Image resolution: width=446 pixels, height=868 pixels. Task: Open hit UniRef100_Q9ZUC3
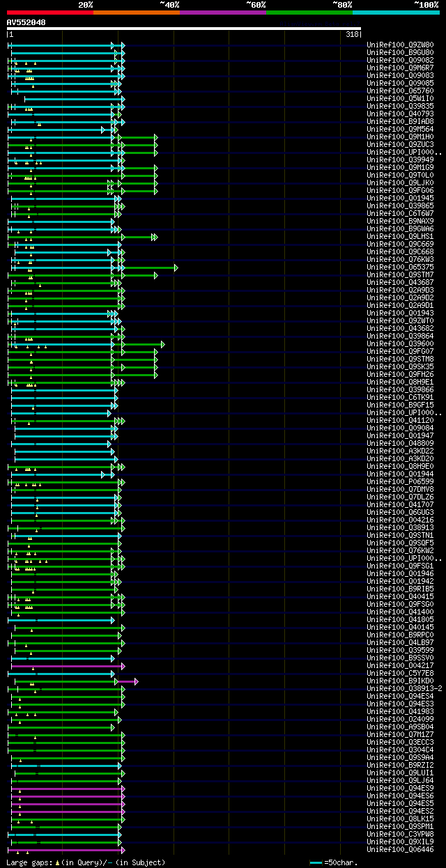[400, 145]
